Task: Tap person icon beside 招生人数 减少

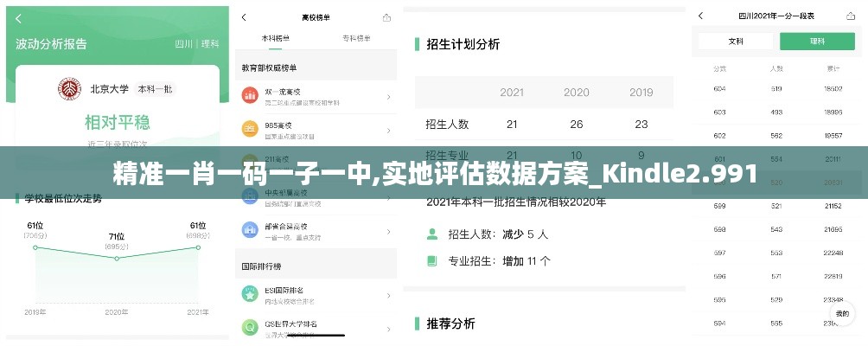Action: click(432, 234)
